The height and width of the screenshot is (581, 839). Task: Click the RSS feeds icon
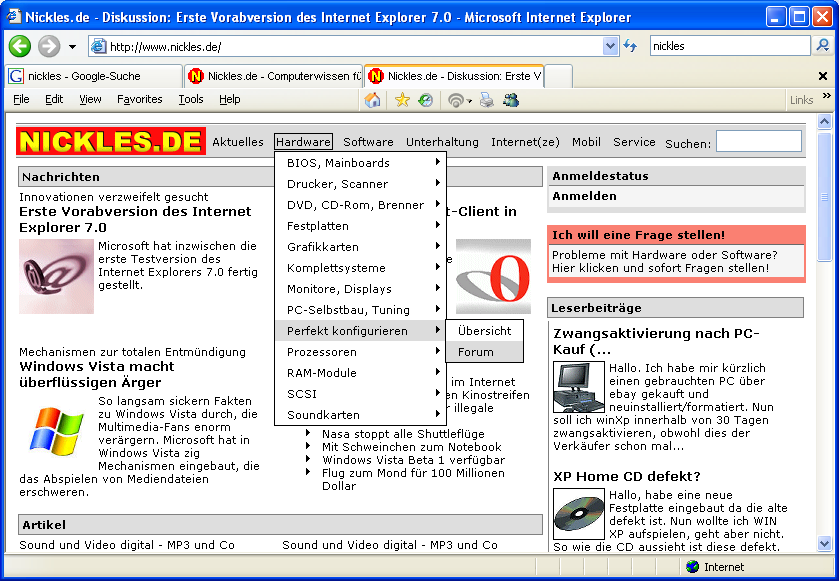click(x=455, y=100)
